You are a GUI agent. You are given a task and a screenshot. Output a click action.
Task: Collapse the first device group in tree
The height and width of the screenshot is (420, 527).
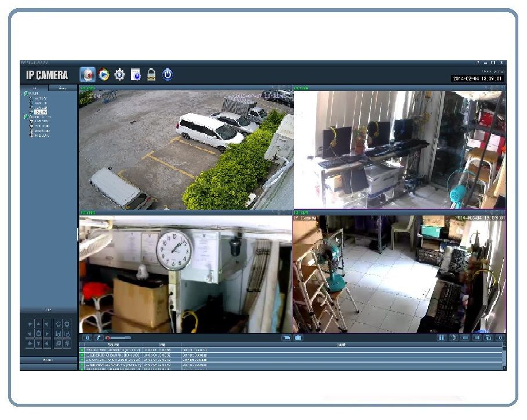click(22, 93)
